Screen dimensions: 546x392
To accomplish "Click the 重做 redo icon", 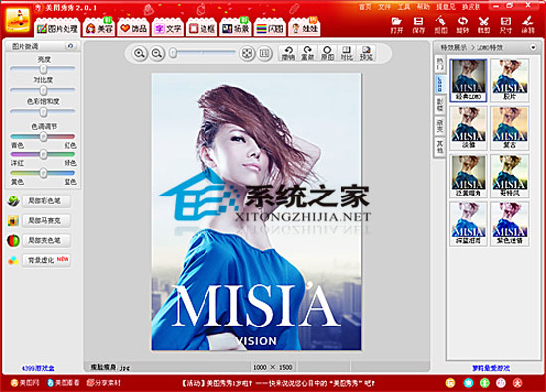I will coord(307,53).
